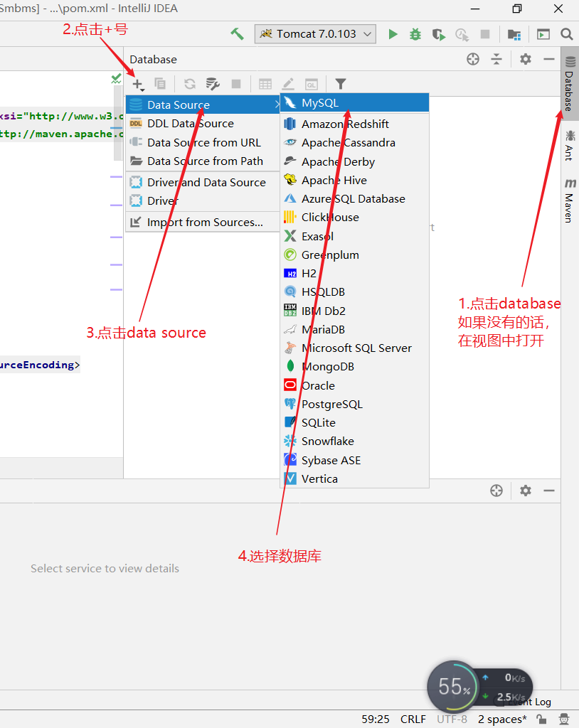This screenshot has height=728, width=579.
Task: Open Data Source Properties wrench icon
Action: pos(213,84)
